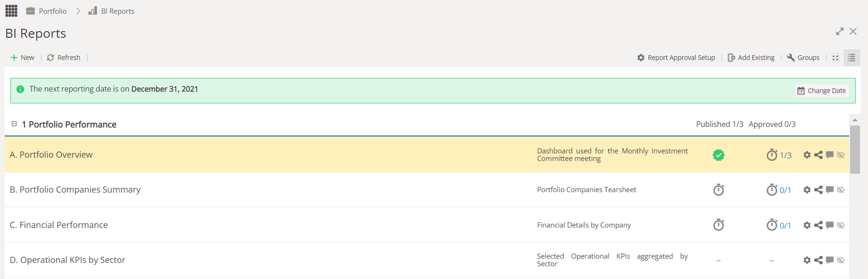Share the Portfolio Companies Summary report
Image resolution: width=868 pixels, height=279 pixels.
coord(818,190)
